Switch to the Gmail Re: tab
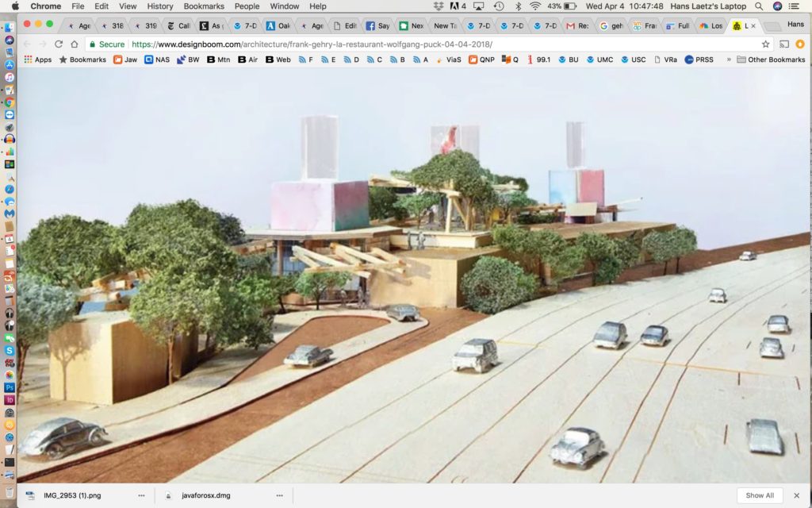The image size is (812, 508). point(577,25)
